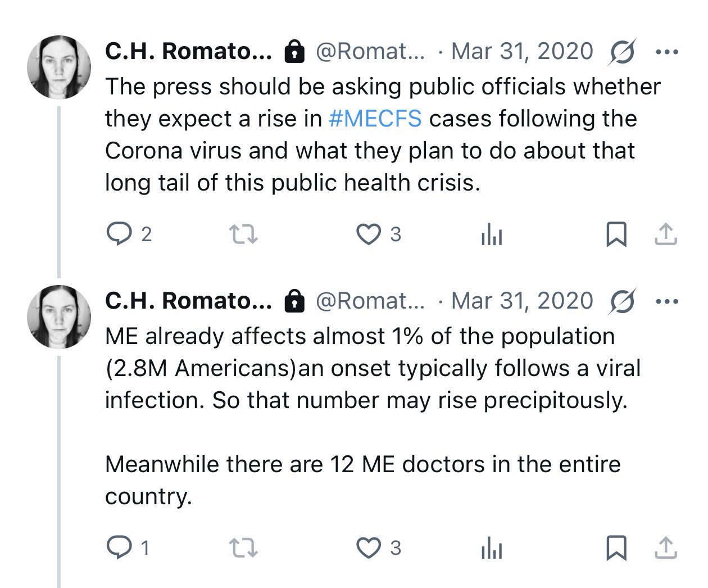Viewport: 708px width, 588px height.
Task: Click the #MECFS hashtag link
Action: [374, 119]
